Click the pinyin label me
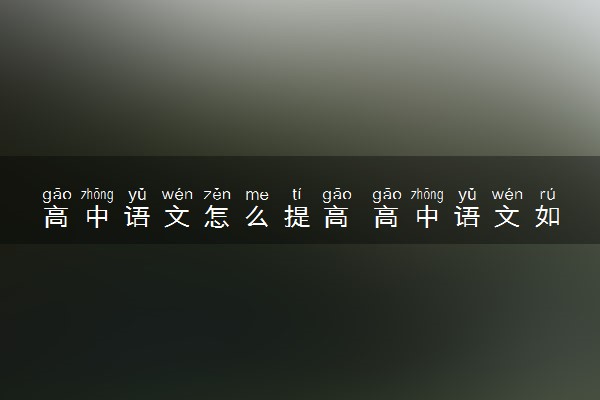Viewport: 600px width, 400px height. pyautogui.click(x=257, y=196)
